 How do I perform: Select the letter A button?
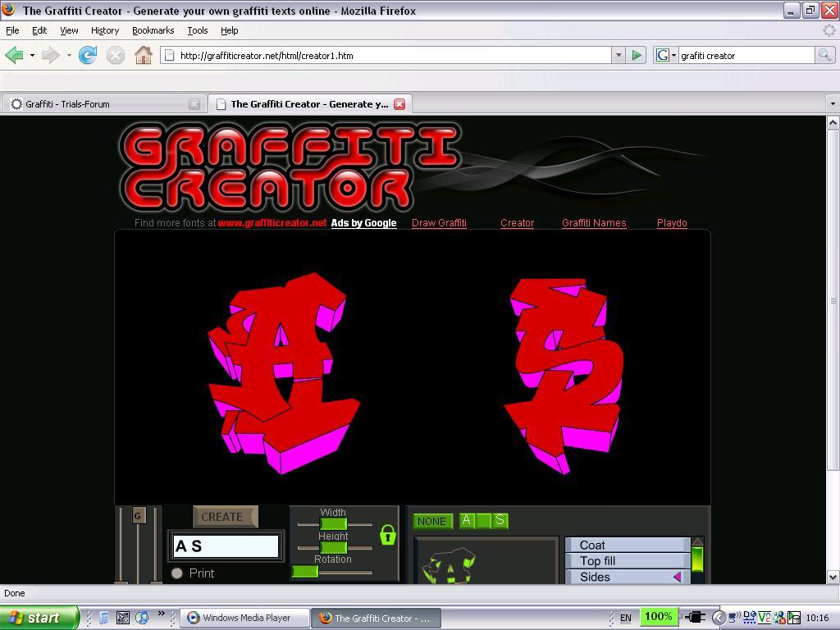pyautogui.click(x=467, y=519)
